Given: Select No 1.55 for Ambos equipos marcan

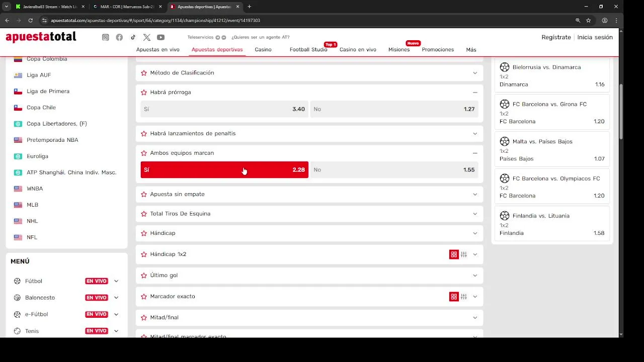Looking at the screenshot, I should [394, 169].
